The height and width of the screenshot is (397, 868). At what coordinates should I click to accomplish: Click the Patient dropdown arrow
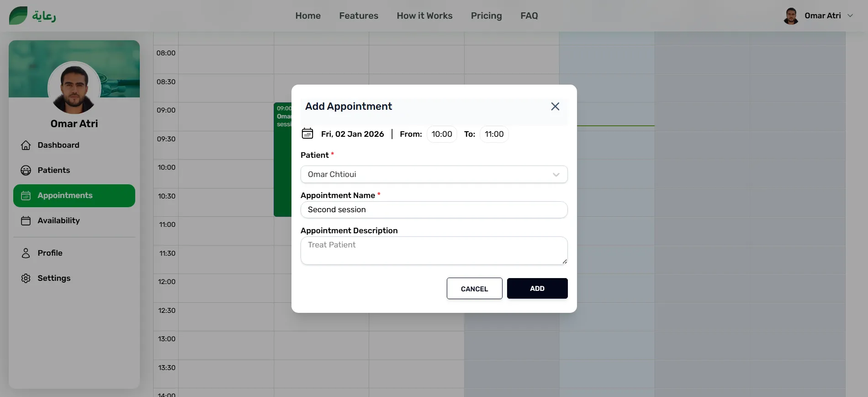pyautogui.click(x=556, y=175)
